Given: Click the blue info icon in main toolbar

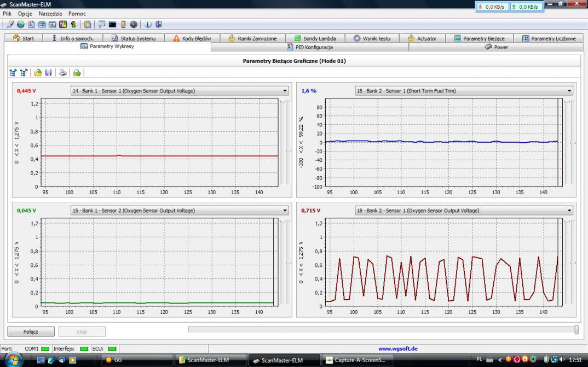Looking at the screenshot, I should [148, 25].
